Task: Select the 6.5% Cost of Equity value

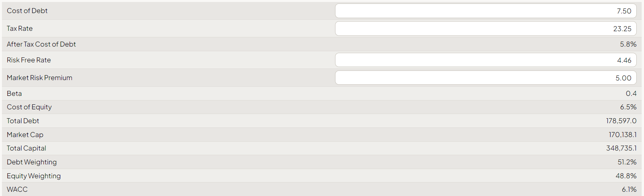Action: coord(628,107)
